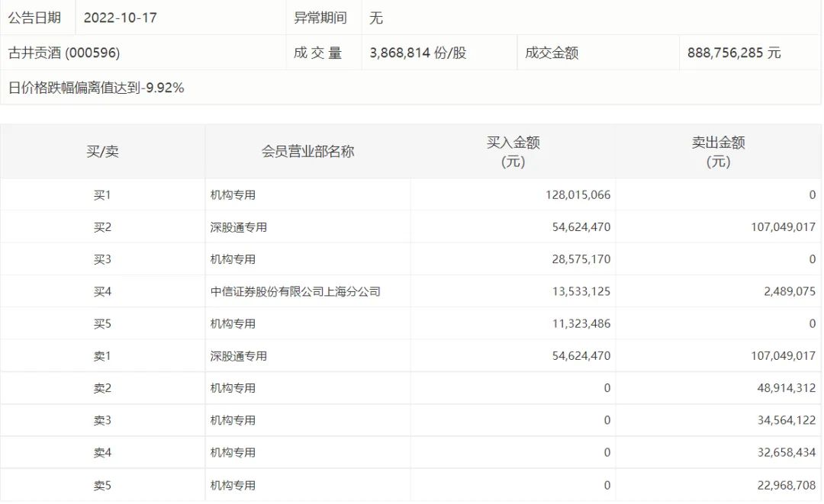The height and width of the screenshot is (504, 824).
Task: Select buy amount 13,533,125
Action: coord(581,291)
